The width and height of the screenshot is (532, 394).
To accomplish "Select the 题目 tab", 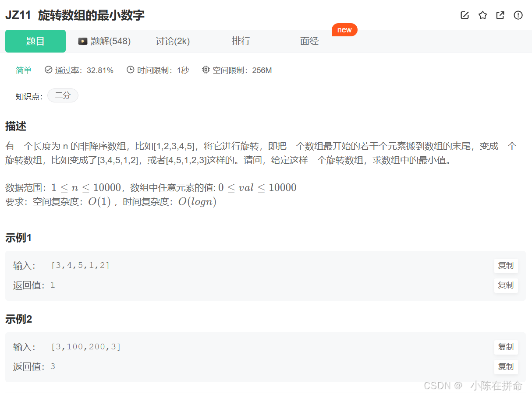I will tap(35, 41).
